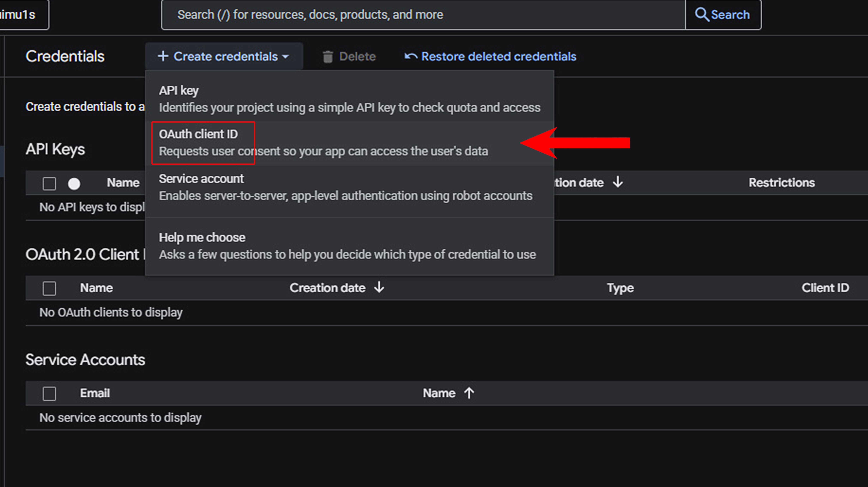Click the trash Delete icon
This screenshot has width=868, height=487.
click(x=328, y=57)
